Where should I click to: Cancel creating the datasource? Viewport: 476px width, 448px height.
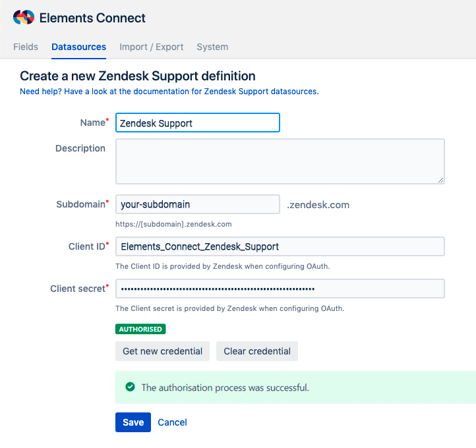click(172, 422)
